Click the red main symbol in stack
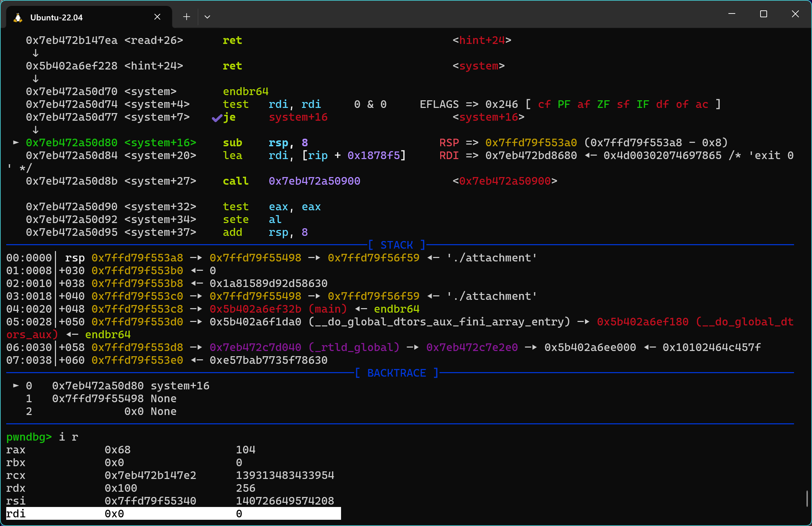The height and width of the screenshot is (526, 812). 328,309
